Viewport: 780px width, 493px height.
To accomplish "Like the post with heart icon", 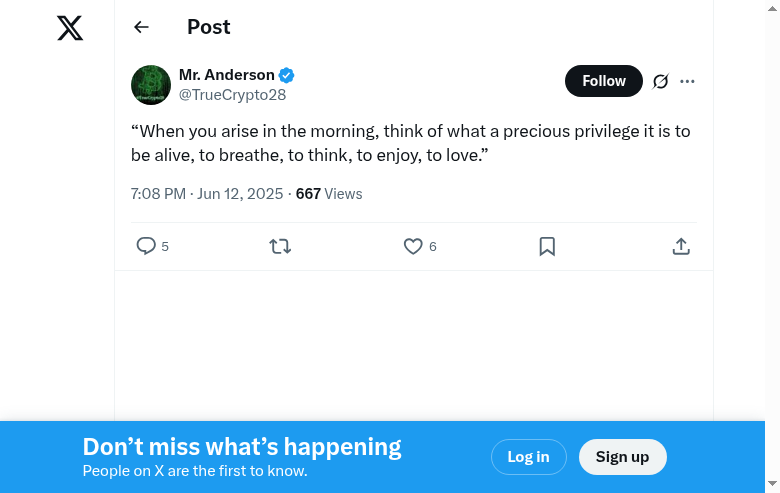I will tap(413, 246).
